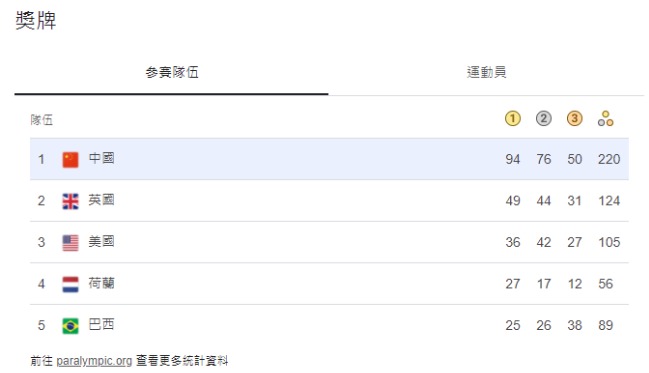Click the total medals icon
This screenshot has height=373, width=649.
606,119
